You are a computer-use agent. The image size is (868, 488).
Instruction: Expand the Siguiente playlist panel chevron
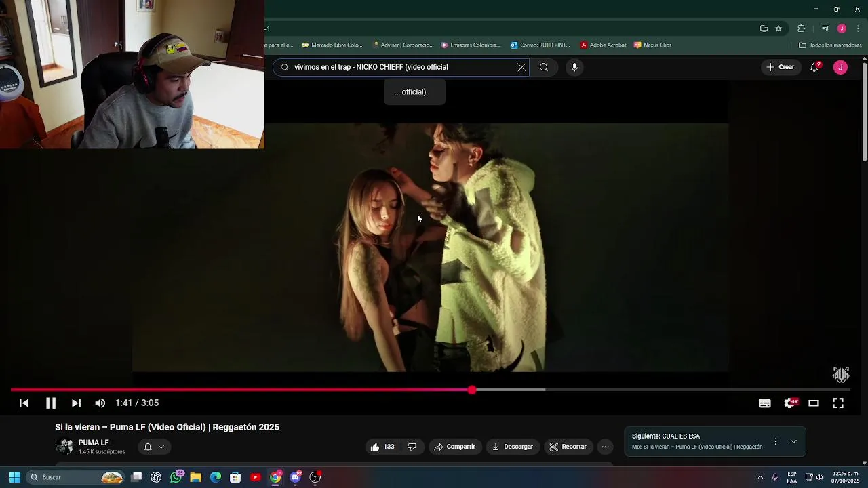(x=793, y=441)
